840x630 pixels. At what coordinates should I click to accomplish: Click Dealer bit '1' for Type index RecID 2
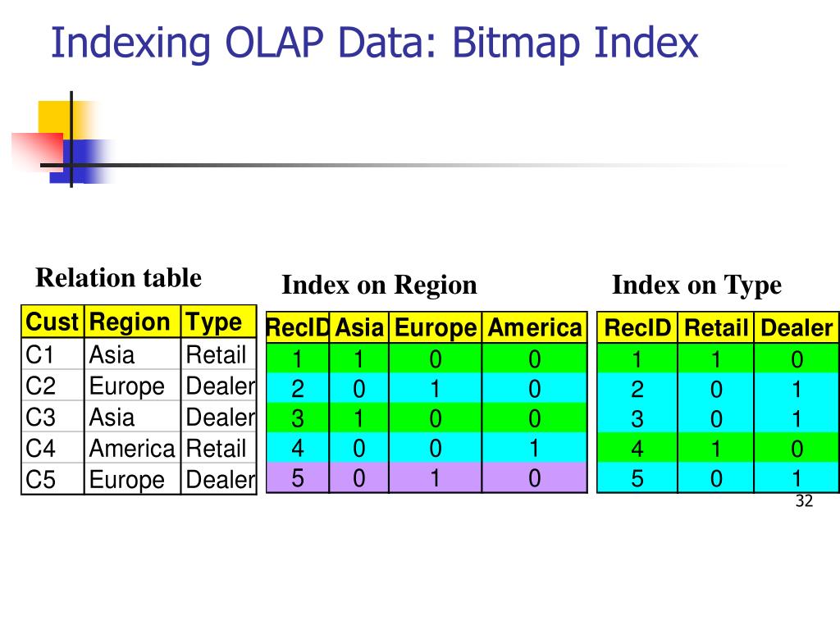click(x=797, y=388)
